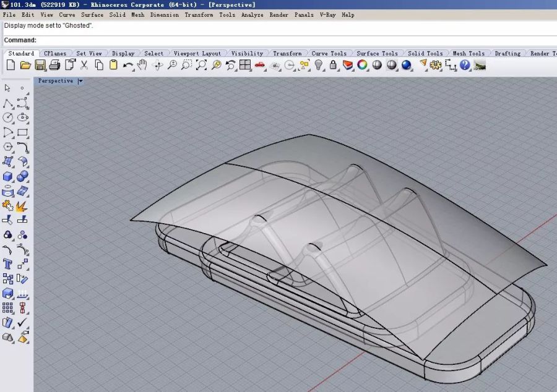This screenshot has width=557, height=392.
Task: Switch to the Curve Tools tab
Action: tap(329, 54)
